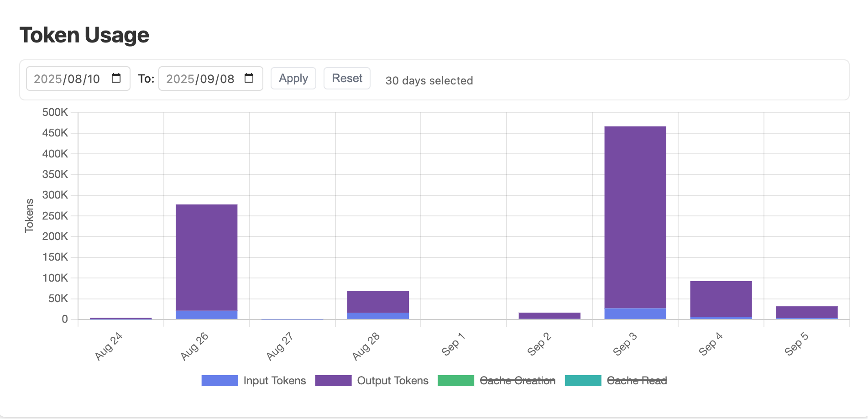Click the blue Input Tokens color swatch

coord(220,381)
